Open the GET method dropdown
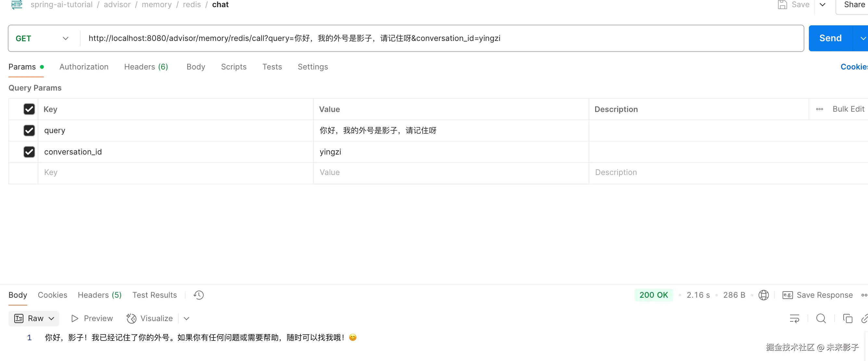Screen dimensions: 868x361 [42, 38]
